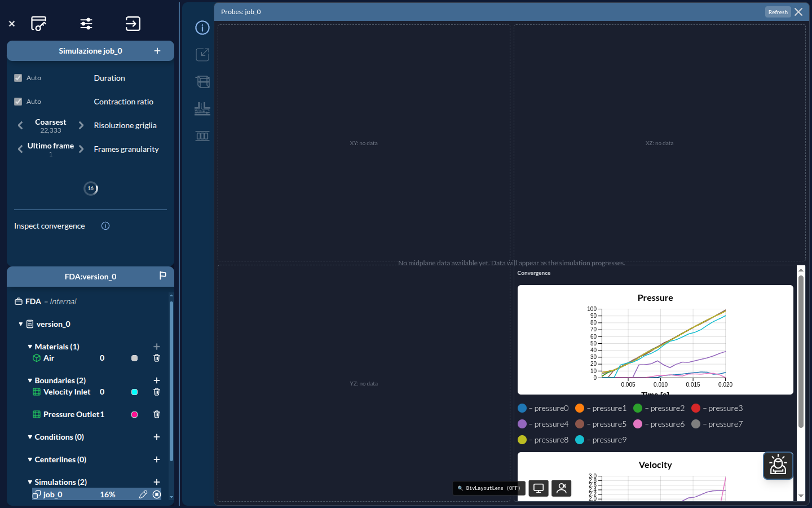Screen dimensions: 812x508
Task: Click the 16 percent progress circle
Action: [91, 189]
